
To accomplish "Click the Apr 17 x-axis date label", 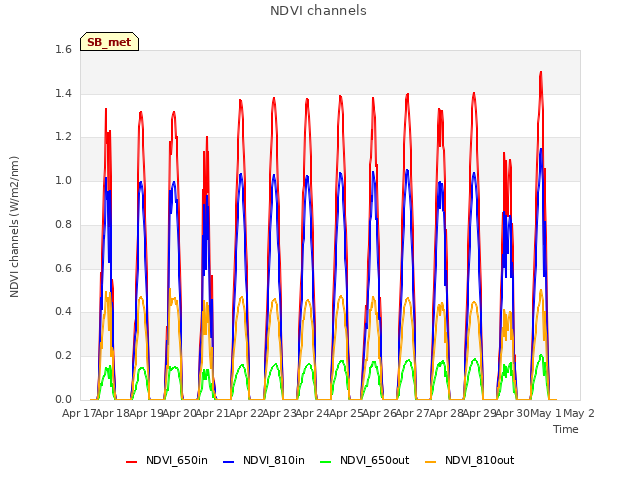I will (79, 413).
